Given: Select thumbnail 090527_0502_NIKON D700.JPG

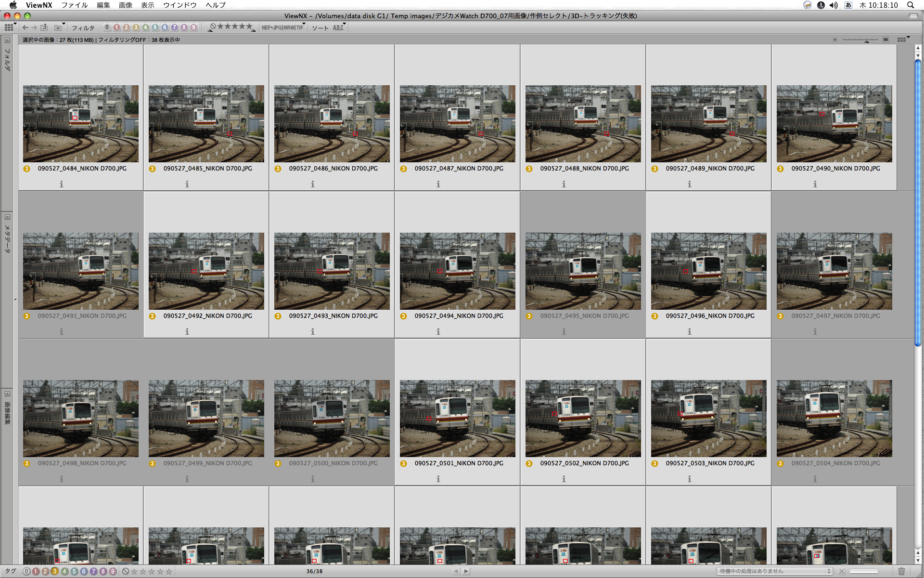Looking at the screenshot, I should (583, 419).
